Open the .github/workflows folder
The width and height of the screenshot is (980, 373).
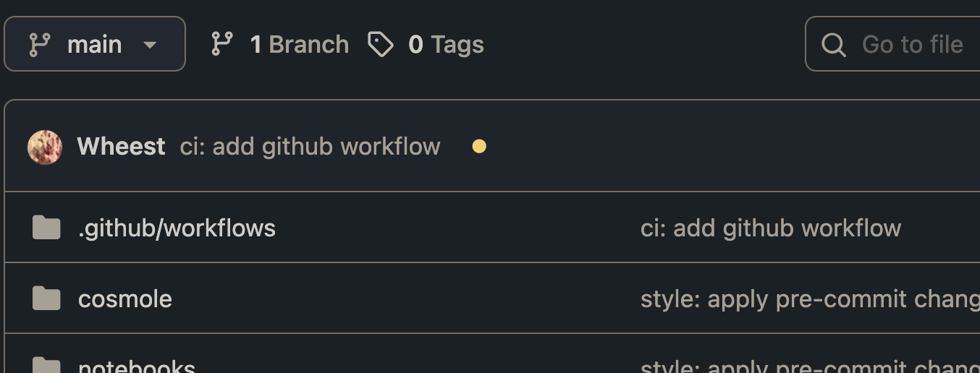[177, 228]
